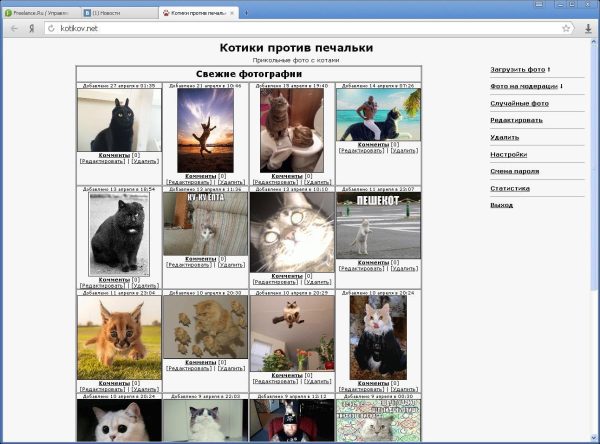
Task: Go back with the browser back arrow
Action: pyautogui.click(x=14, y=28)
